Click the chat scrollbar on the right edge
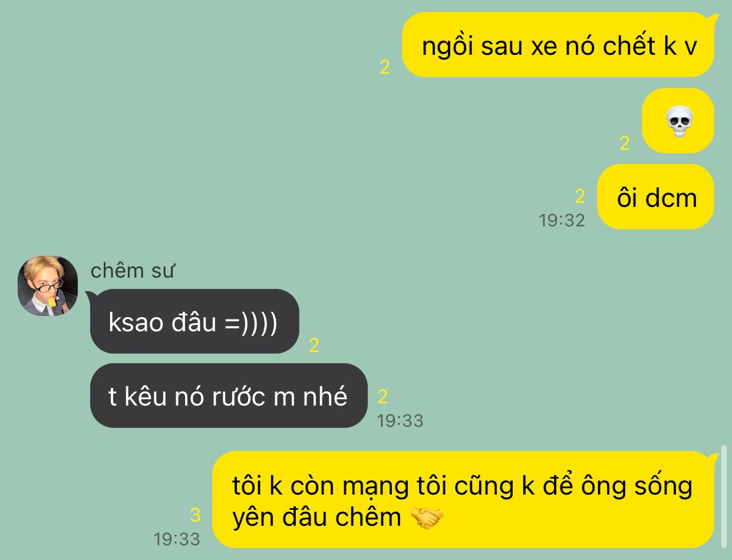Image resolution: width=732 pixels, height=560 pixels. tap(725, 496)
